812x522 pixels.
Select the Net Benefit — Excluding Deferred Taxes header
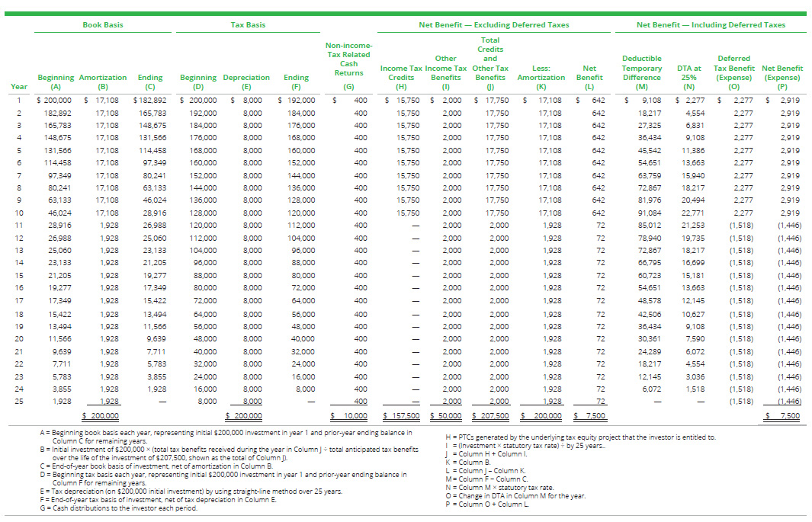coord(493,25)
